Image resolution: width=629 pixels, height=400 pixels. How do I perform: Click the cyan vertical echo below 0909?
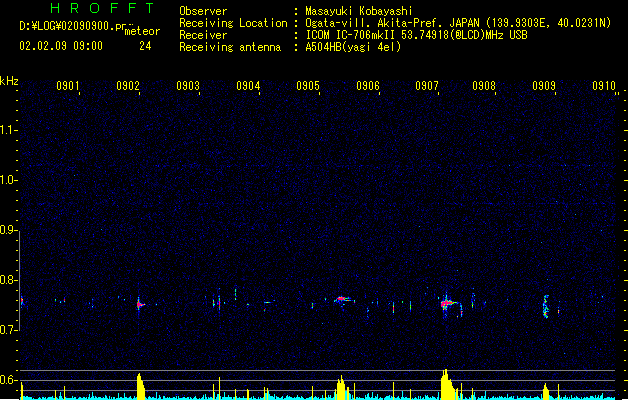[x=546, y=307]
